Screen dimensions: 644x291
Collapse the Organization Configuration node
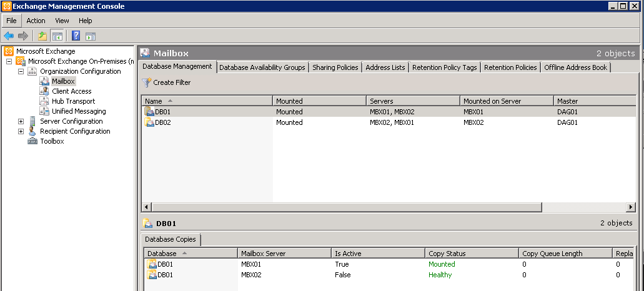(21, 71)
